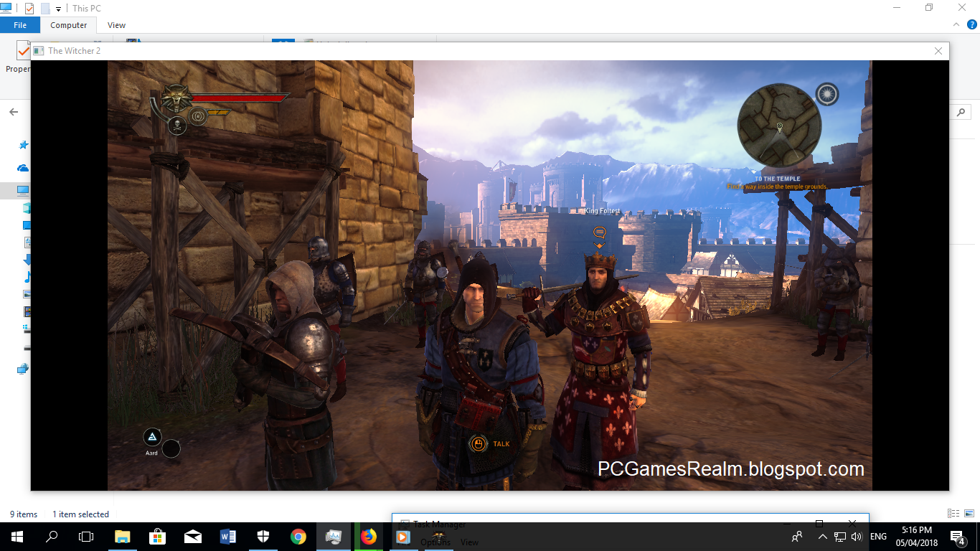Click the empty quick slot circle beside Aard
The image size is (980, 551).
[171, 449]
